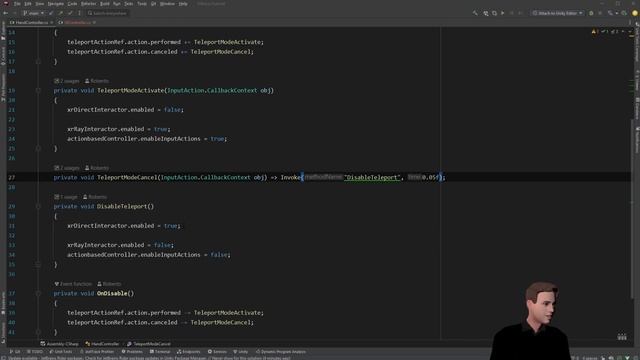Open the Unity tool window

click(x=241, y=352)
